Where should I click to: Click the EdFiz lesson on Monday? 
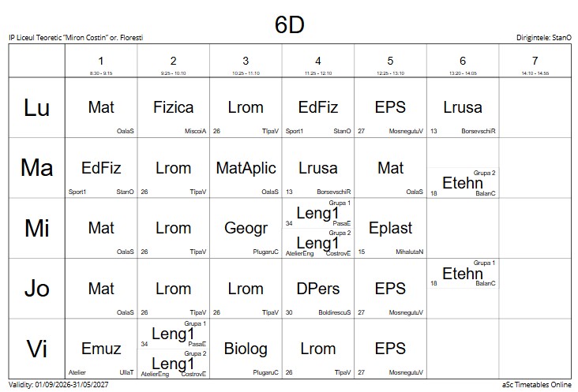coord(317,107)
